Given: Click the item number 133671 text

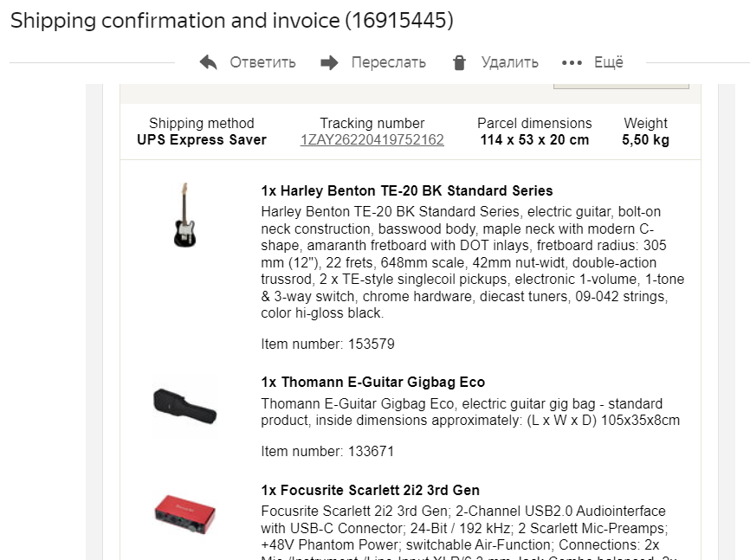Looking at the screenshot, I should tap(327, 452).
